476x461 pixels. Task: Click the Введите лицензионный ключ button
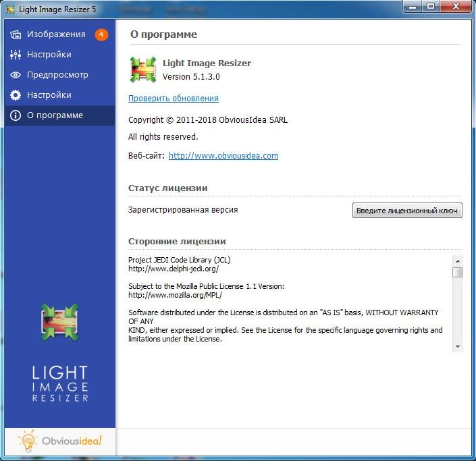point(407,211)
